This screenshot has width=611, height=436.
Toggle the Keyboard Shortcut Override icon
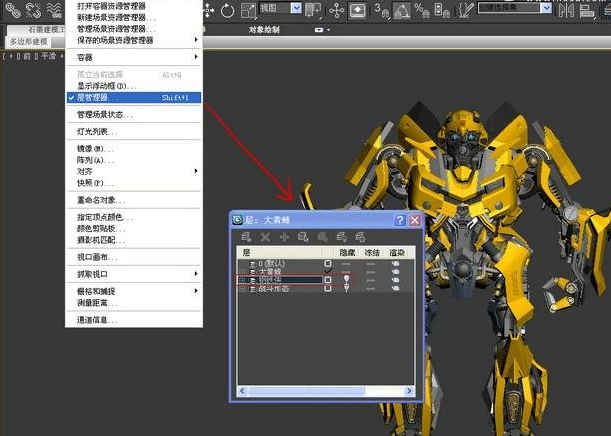coord(357,11)
